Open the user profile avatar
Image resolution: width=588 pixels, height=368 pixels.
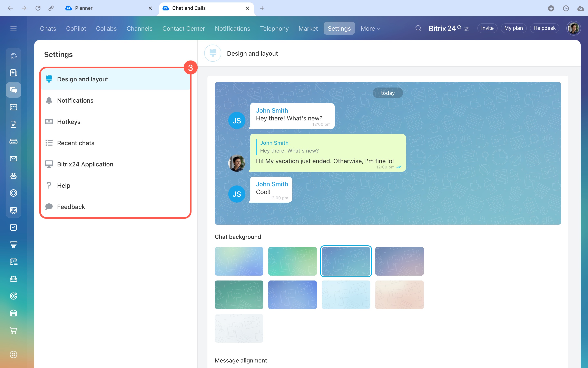click(x=574, y=28)
